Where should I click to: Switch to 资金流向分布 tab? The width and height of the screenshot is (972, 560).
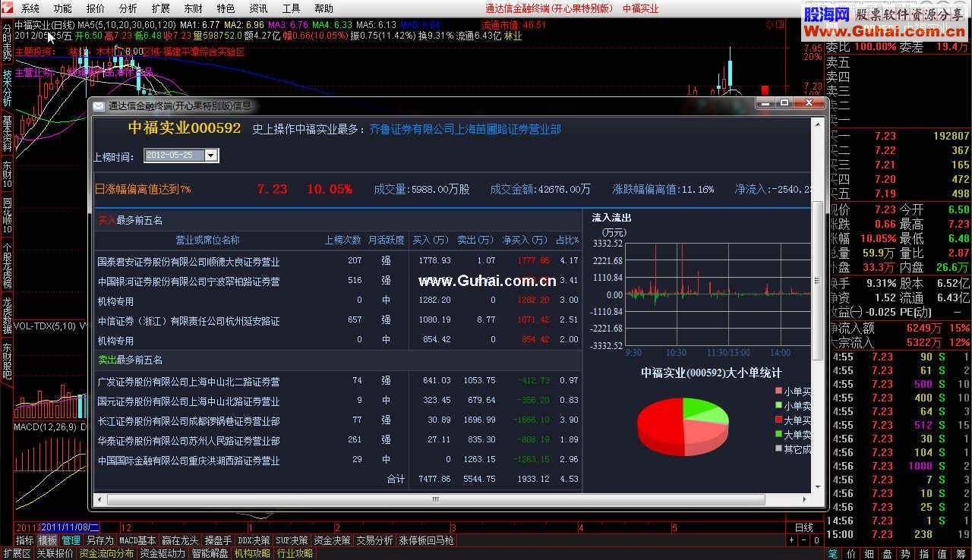(107, 553)
